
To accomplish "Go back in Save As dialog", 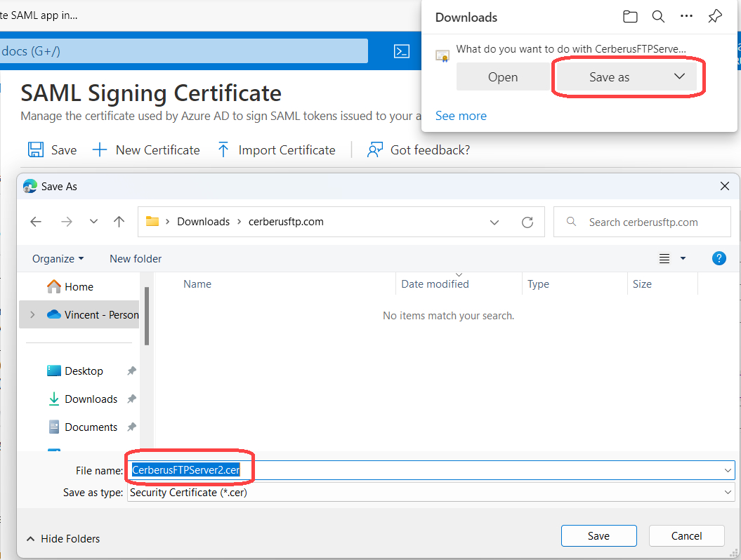I will tap(36, 222).
